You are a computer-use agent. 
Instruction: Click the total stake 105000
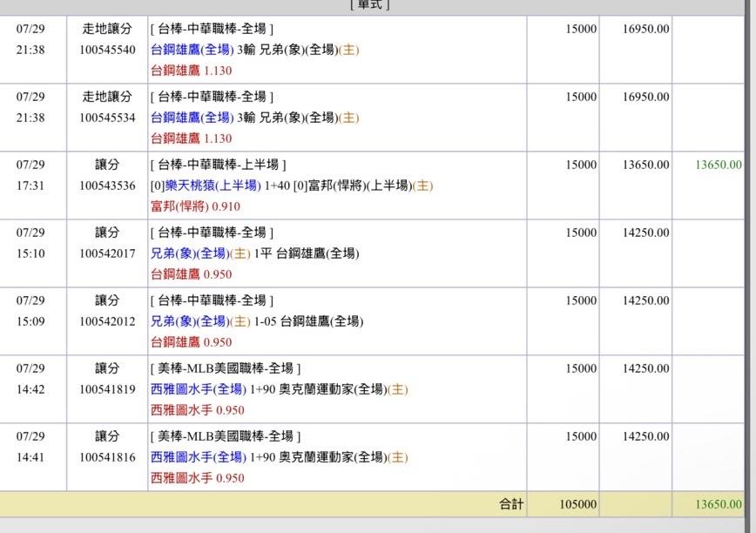[x=578, y=504]
